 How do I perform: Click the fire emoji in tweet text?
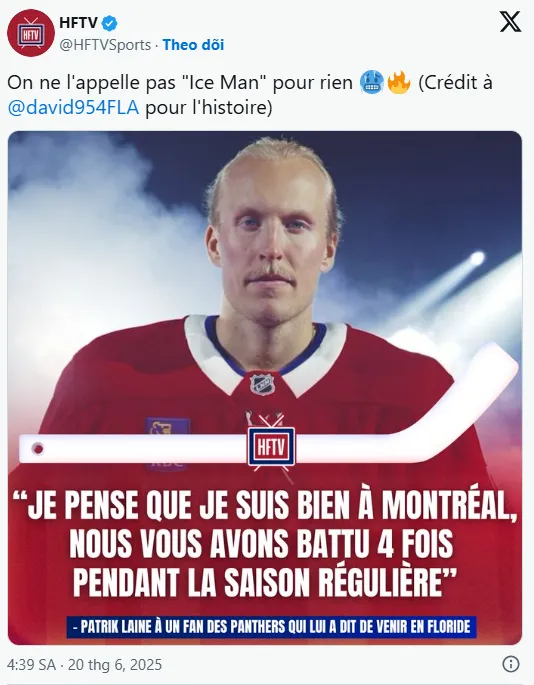click(x=399, y=83)
